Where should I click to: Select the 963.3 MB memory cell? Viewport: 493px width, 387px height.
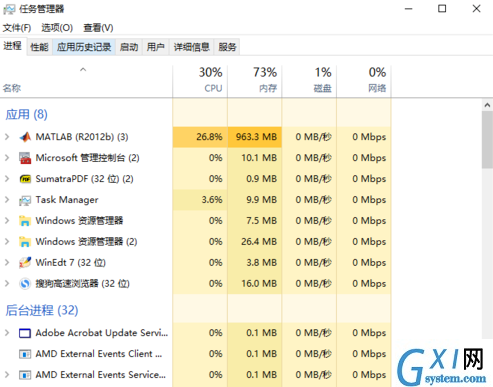click(255, 137)
